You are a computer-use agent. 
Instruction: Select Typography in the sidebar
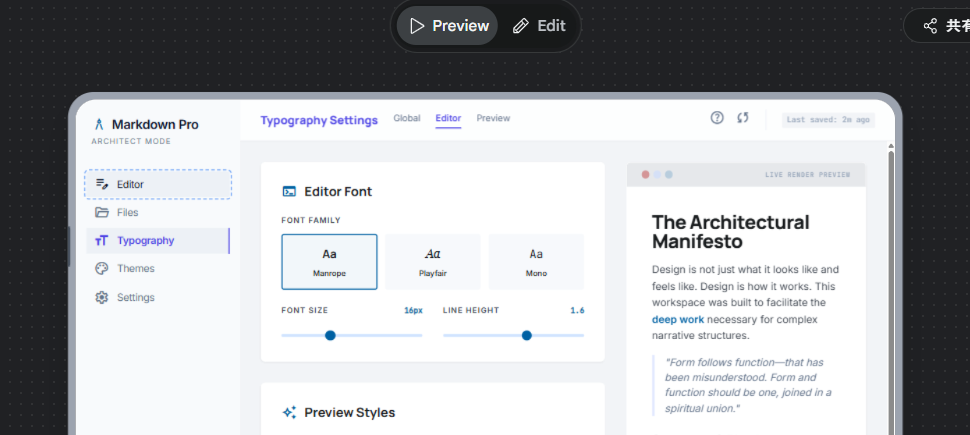pos(145,240)
